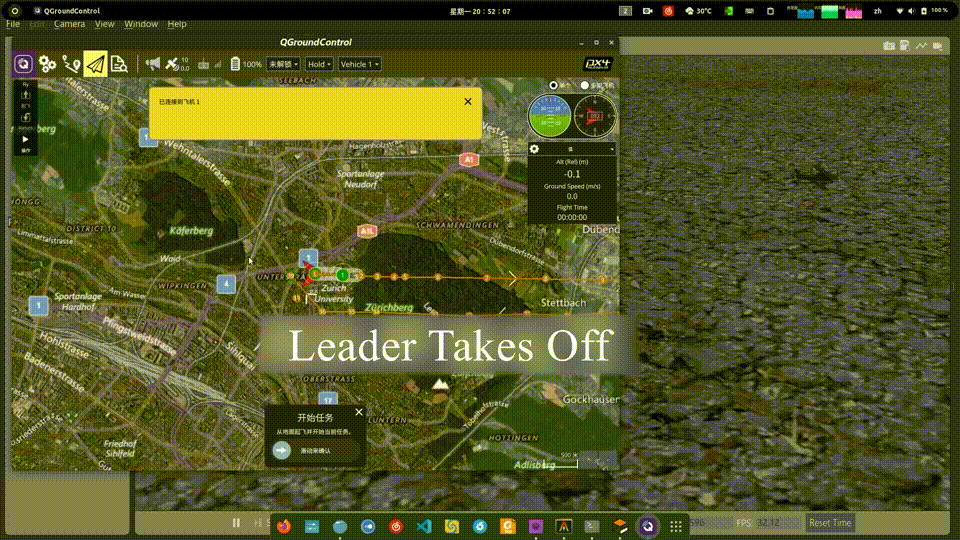Select the single vehicle radio button
The width and height of the screenshot is (960, 540).
pyautogui.click(x=553, y=85)
